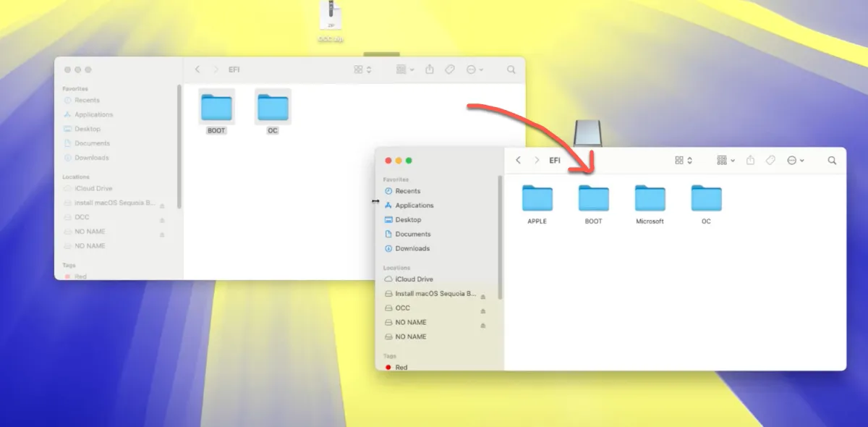
Task: Open the Microsoft folder in front window
Action: click(650, 199)
